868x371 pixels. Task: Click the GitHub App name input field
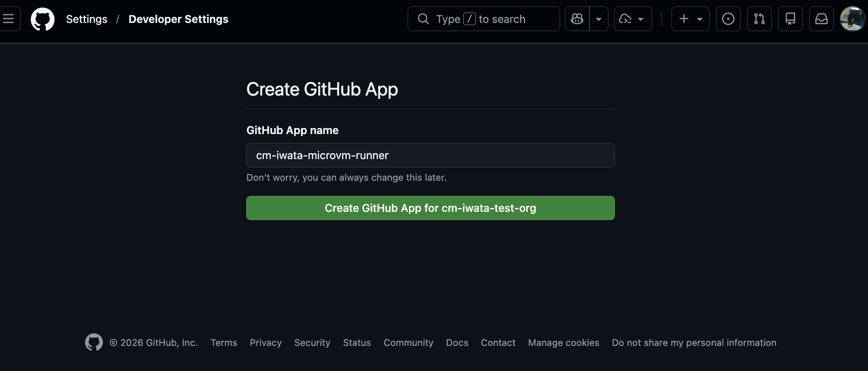tap(431, 155)
